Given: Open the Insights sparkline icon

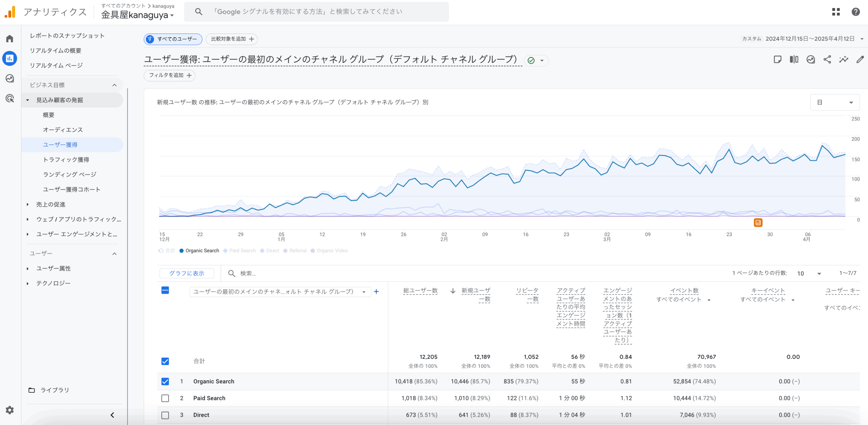Looking at the screenshot, I should [844, 60].
